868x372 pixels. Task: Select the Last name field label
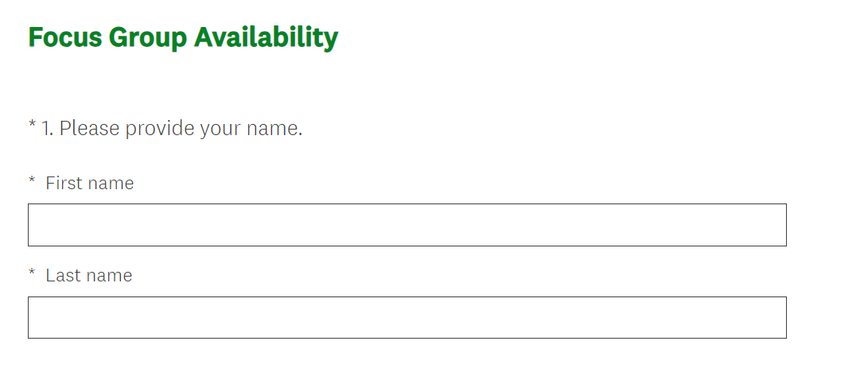click(88, 276)
